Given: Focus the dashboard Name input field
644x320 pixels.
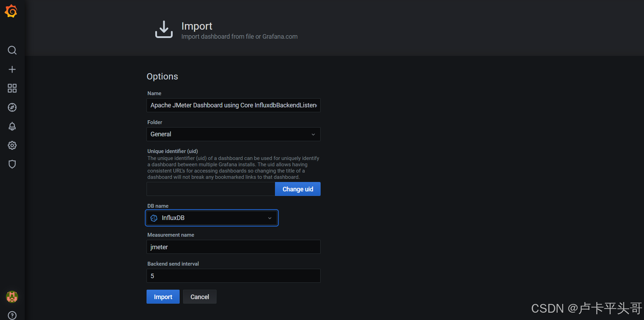Looking at the screenshot, I should pos(234,105).
